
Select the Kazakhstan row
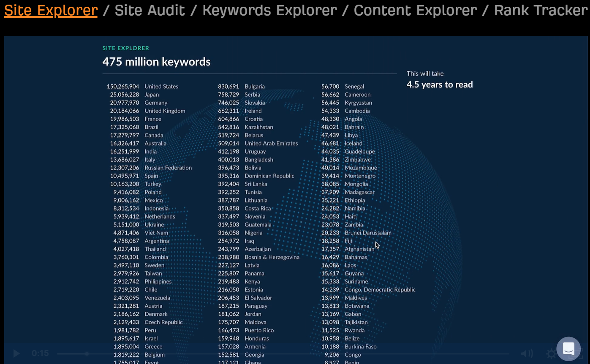click(245, 127)
